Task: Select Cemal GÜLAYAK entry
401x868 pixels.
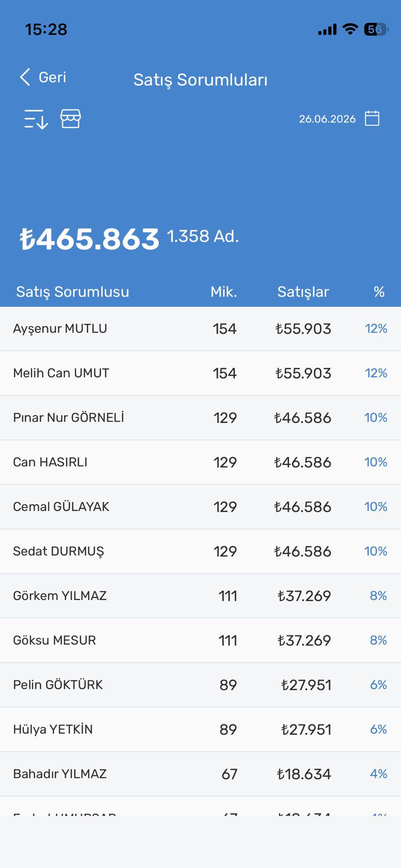Action: [200, 507]
